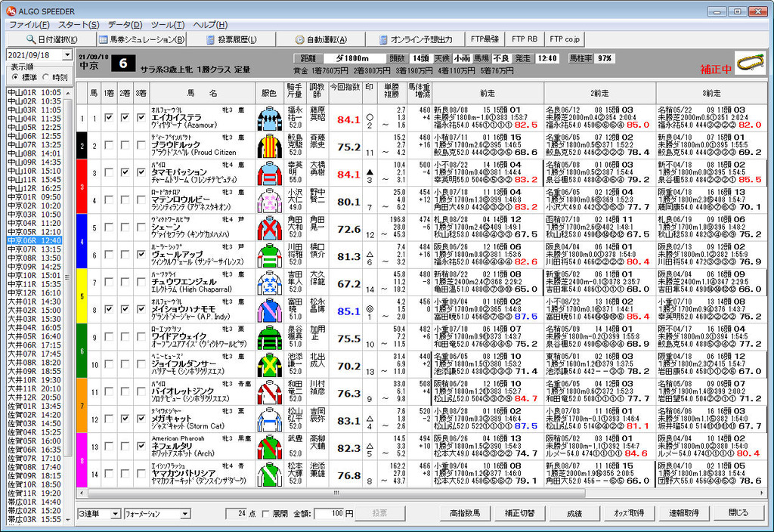The width and height of the screenshot is (774, 532).
Task: Click the 高指数馬 button
Action: point(465,513)
